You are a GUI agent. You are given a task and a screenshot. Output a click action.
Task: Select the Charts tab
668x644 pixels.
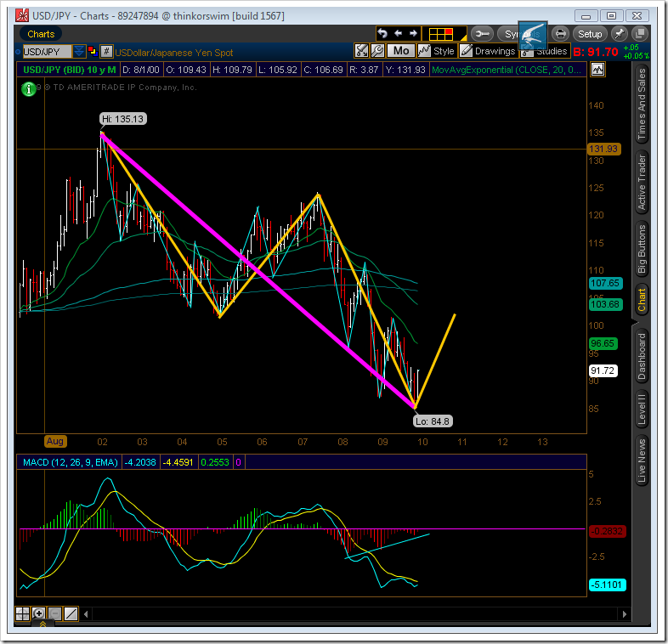coord(41,34)
